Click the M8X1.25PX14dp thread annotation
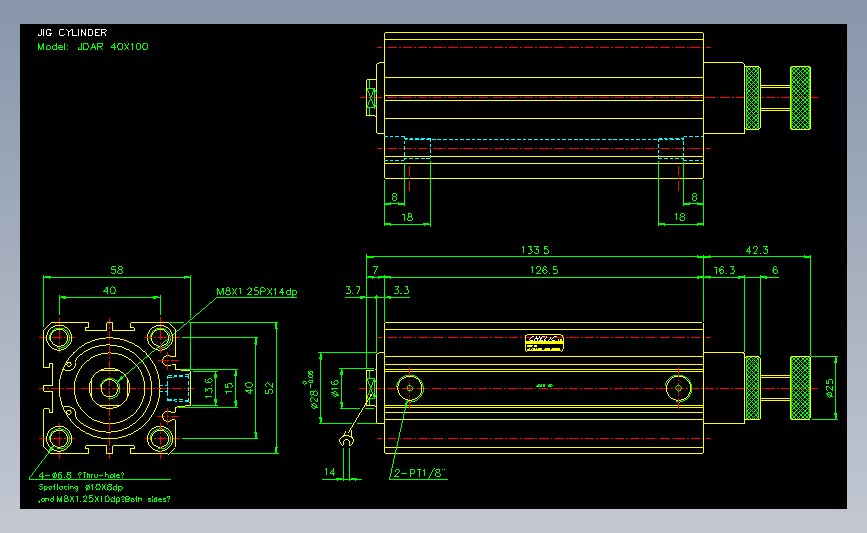 (x=257, y=291)
